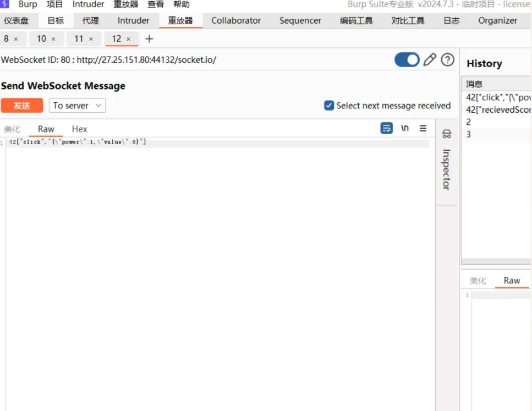Open the Intruder menu in menu bar

coord(88,4)
